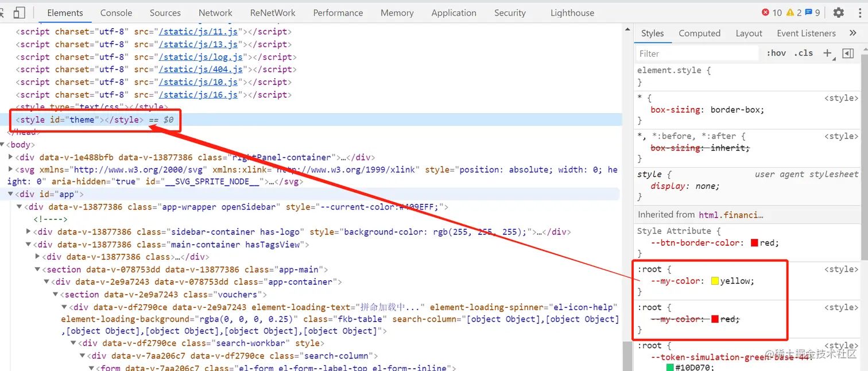The image size is (868, 371).
Task: Collapse the section vouchers node
Action: coord(57,294)
